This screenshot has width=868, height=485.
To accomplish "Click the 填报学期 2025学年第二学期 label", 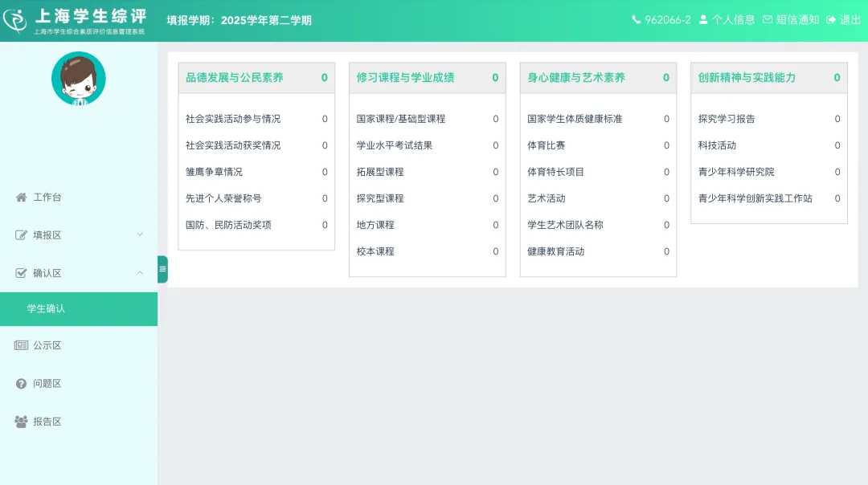I will [240, 20].
